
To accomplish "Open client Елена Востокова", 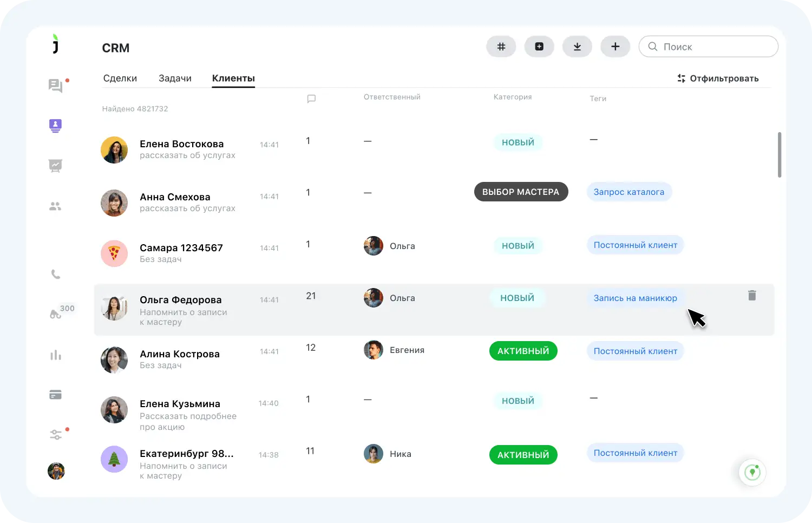I will 181,144.
